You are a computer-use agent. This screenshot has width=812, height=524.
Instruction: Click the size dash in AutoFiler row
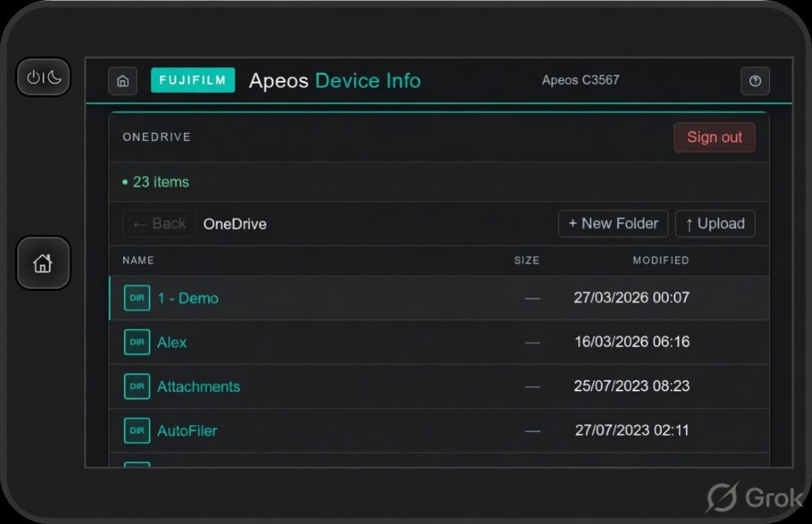[533, 432]
